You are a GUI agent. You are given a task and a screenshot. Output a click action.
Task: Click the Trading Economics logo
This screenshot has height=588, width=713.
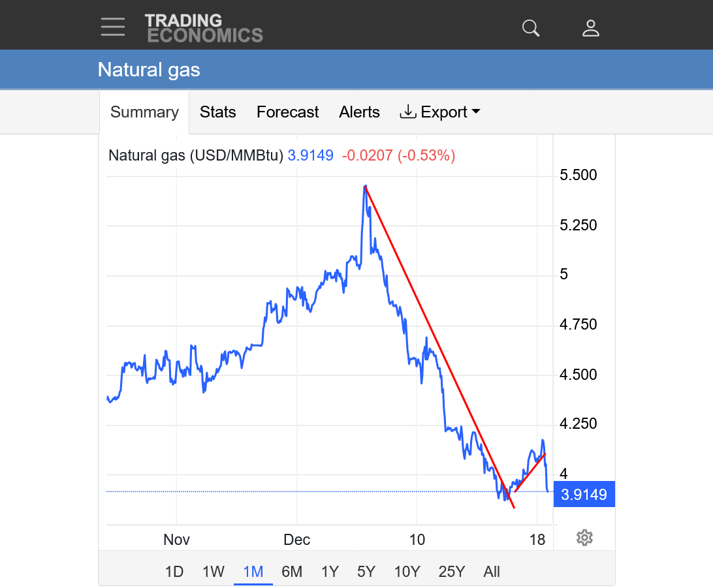[204, 28]
